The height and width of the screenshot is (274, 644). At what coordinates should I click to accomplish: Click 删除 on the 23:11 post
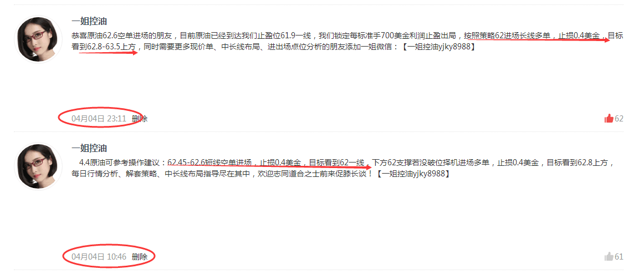click(x=140, y=119)
